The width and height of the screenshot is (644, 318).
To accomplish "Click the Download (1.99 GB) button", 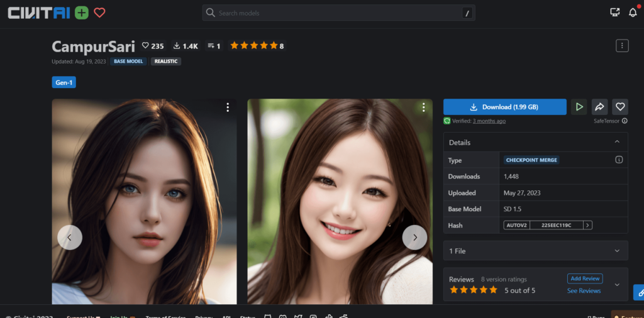I will 504,107.
